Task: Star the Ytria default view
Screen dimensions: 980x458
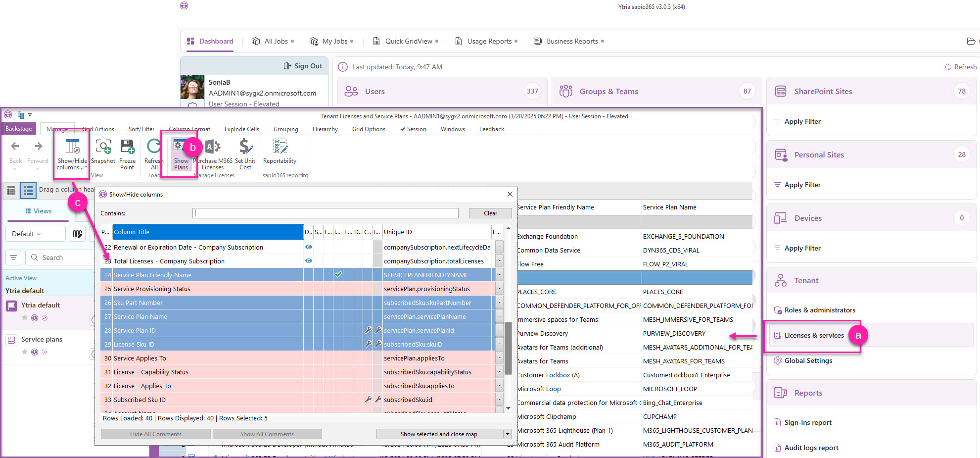Action: click(x=25, y=318)
